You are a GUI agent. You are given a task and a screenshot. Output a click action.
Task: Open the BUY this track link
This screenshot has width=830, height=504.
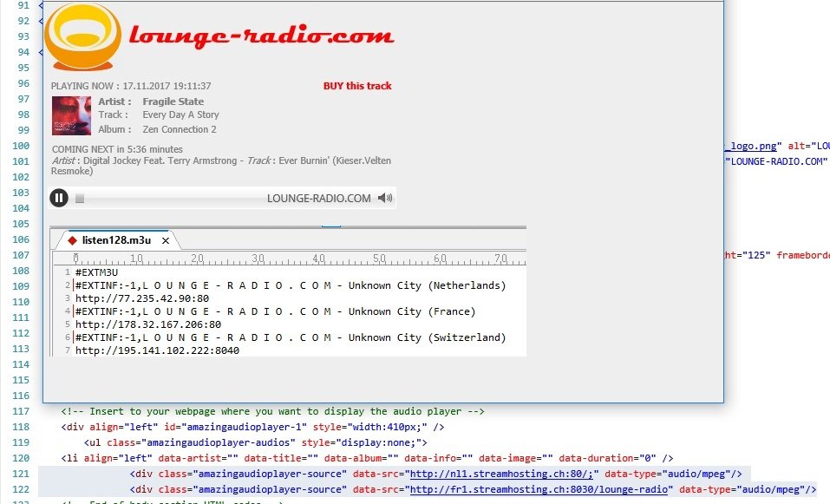[x=357, y=86]
